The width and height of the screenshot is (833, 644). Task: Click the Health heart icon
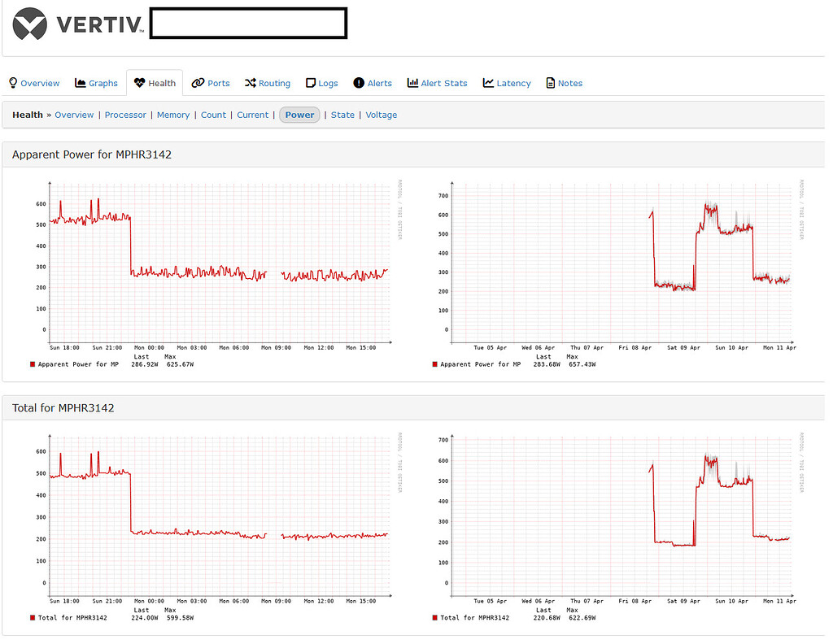[x=139, y=82]
